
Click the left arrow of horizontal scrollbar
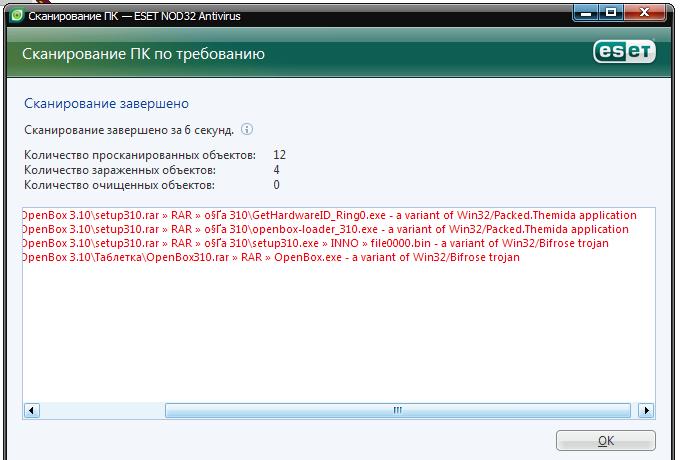(x=31, y=410)
